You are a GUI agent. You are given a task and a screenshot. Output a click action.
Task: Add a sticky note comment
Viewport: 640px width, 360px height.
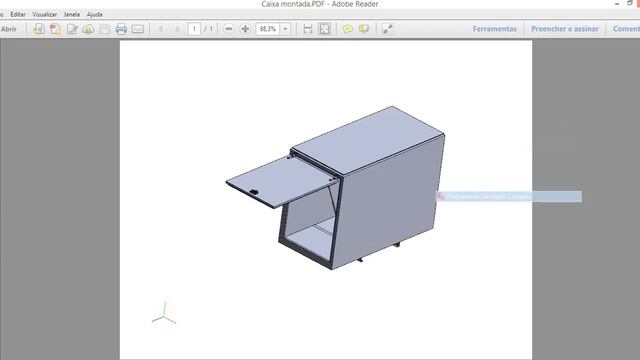tap(348, 29)
